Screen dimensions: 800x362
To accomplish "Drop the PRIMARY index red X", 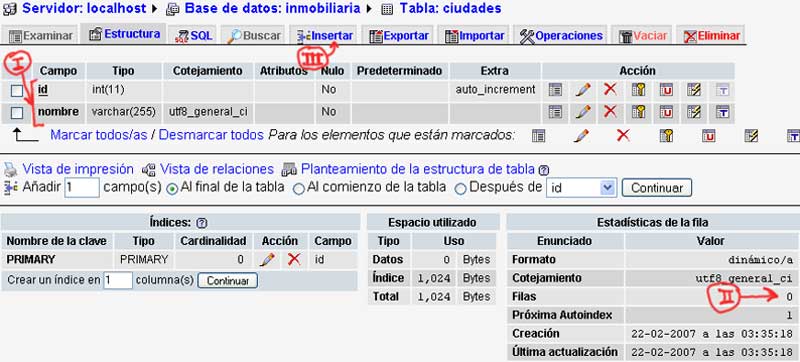I will [x=294, y=260].
